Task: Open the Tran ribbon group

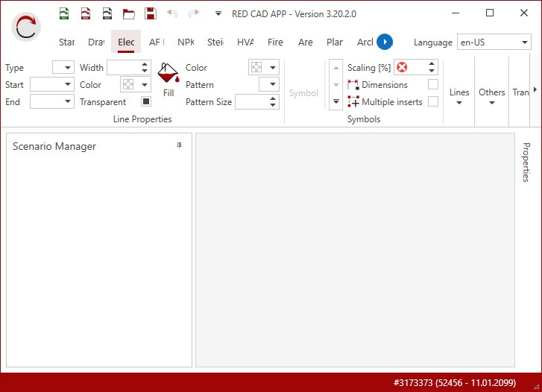Action: [x=520, y=92]
